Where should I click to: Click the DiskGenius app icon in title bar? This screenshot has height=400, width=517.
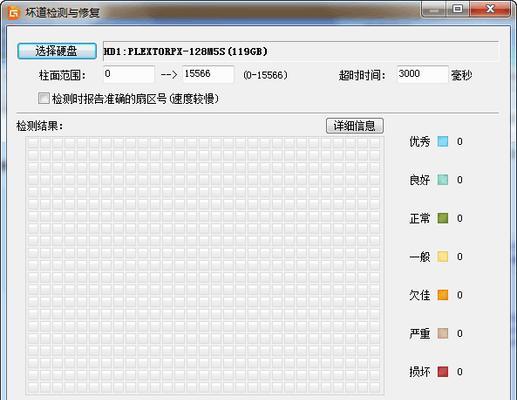[x=14, y=13]
